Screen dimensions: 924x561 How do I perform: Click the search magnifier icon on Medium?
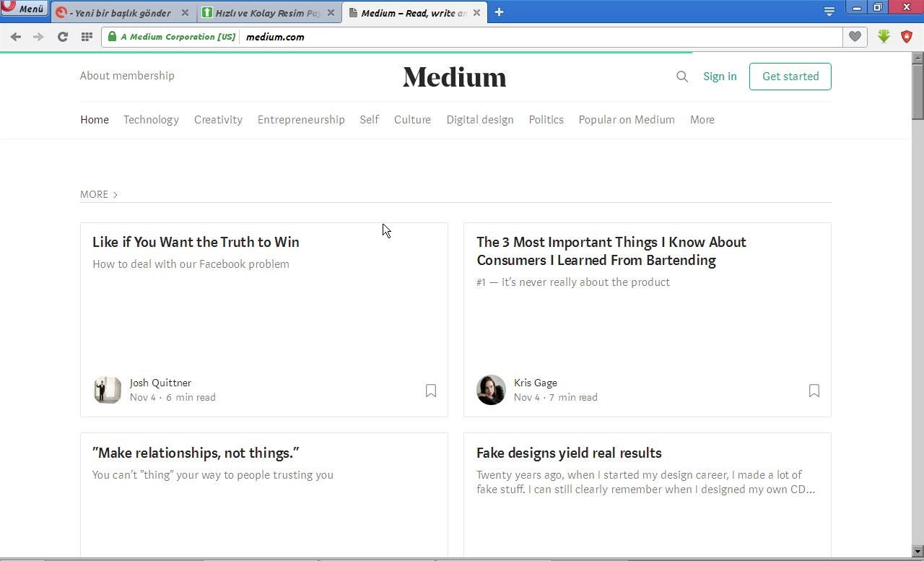tap(681, 77)
